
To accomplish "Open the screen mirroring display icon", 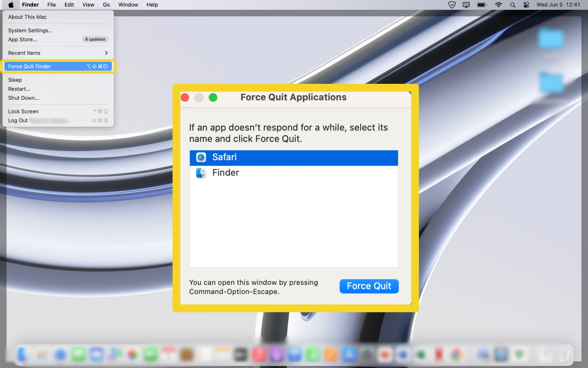I will coord(466,5).
